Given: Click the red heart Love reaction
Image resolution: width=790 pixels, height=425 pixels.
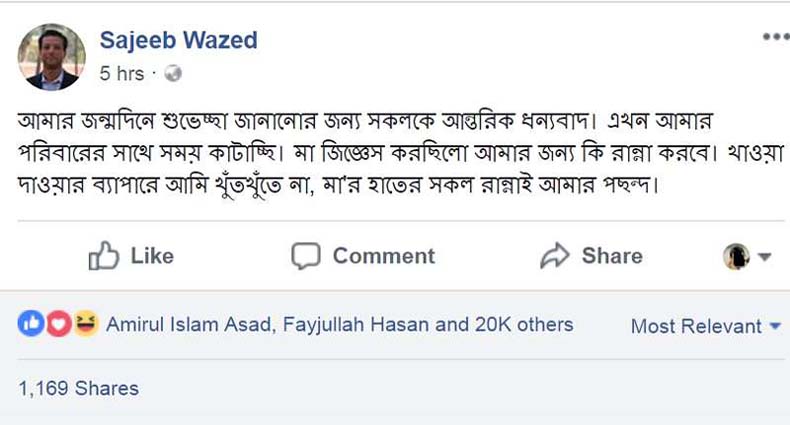Looking at the screenshot, I should [x=58, y=324].
